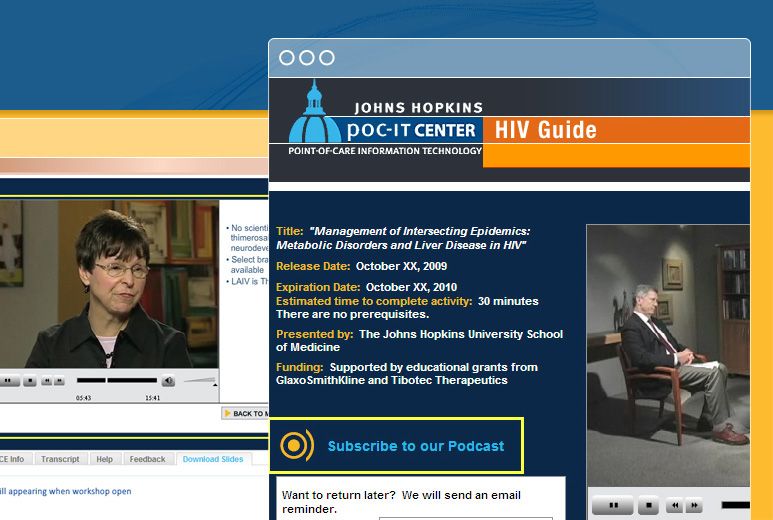Click the 'Presented by:' label
Image resolution: width=773 pixels, height=520 pixels.
315,334
